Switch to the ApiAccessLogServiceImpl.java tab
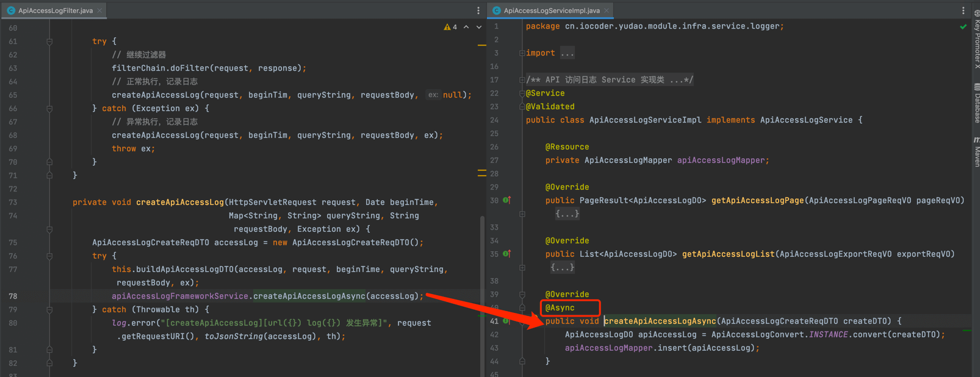980x377 pixels. click(x=551, y=10)
